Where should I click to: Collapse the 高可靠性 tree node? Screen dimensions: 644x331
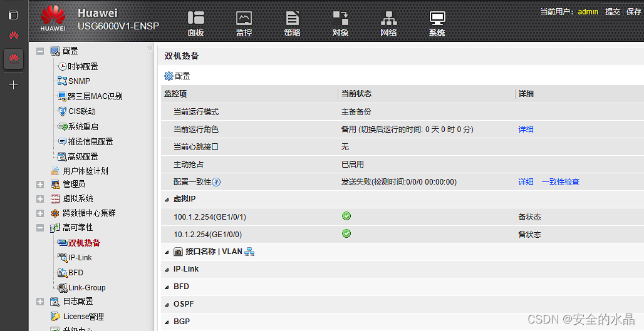40,228
